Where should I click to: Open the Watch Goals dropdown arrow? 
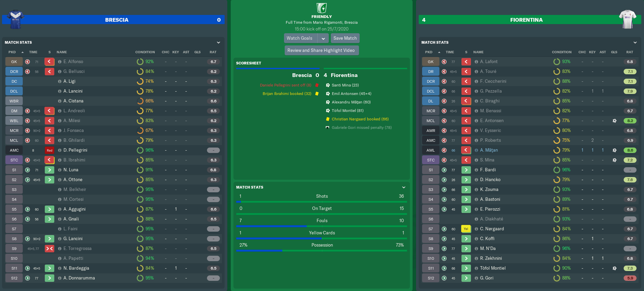(323, 38)
